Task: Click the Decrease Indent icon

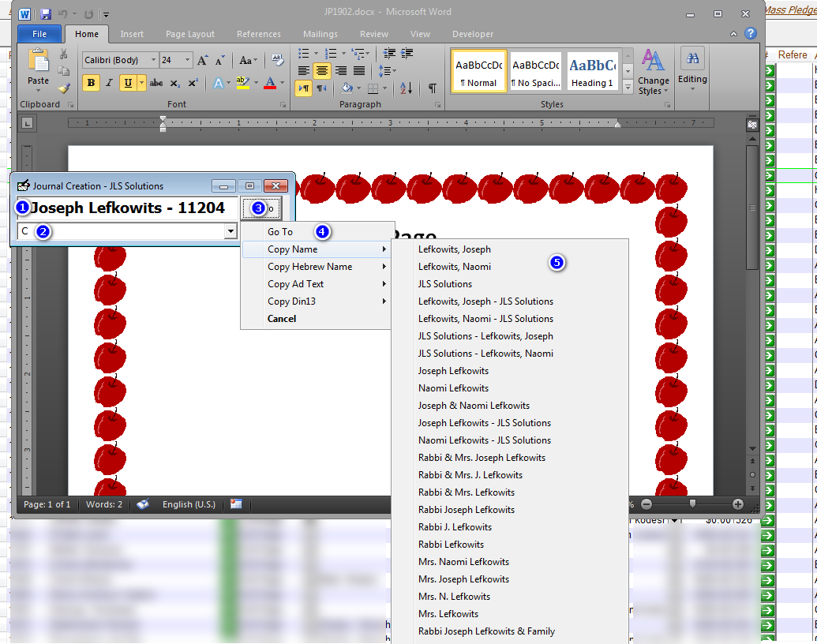Action: coord(389,53)
